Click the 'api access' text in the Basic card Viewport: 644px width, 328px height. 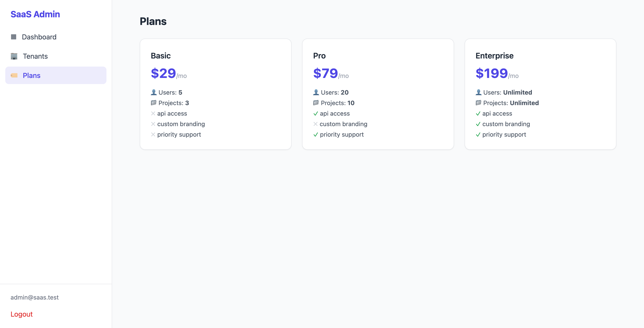(x=172, y=114)
